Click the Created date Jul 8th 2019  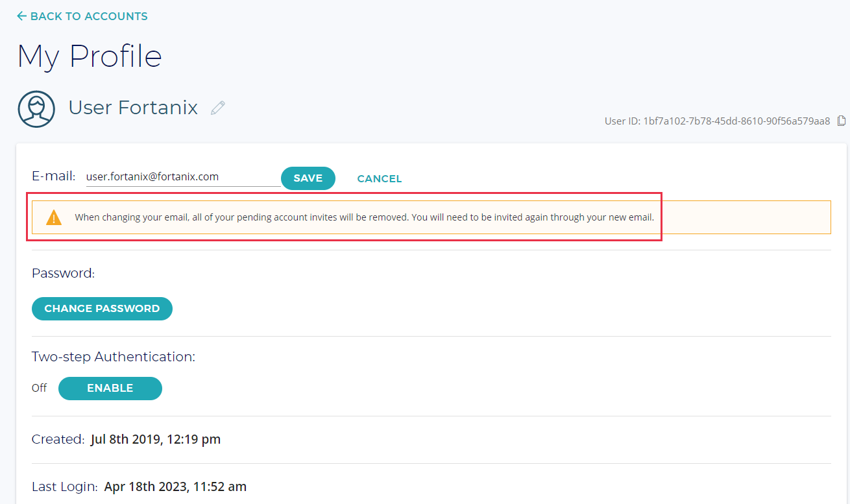point(156,439)
